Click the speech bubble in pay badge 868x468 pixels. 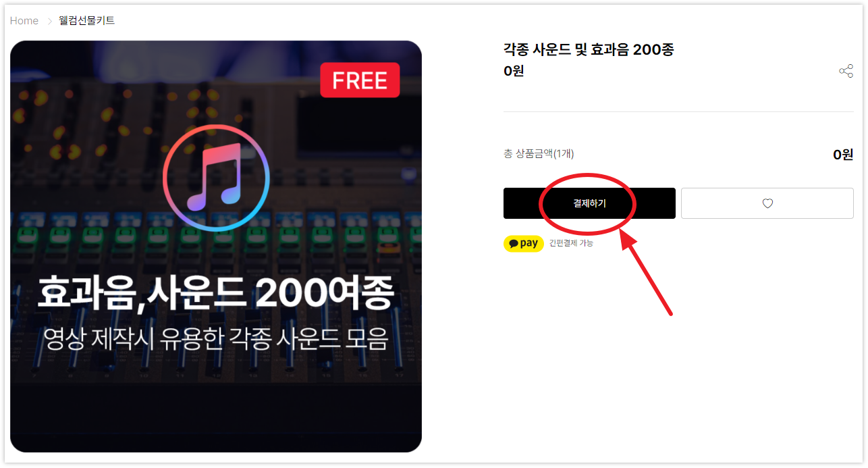point(514,244)
